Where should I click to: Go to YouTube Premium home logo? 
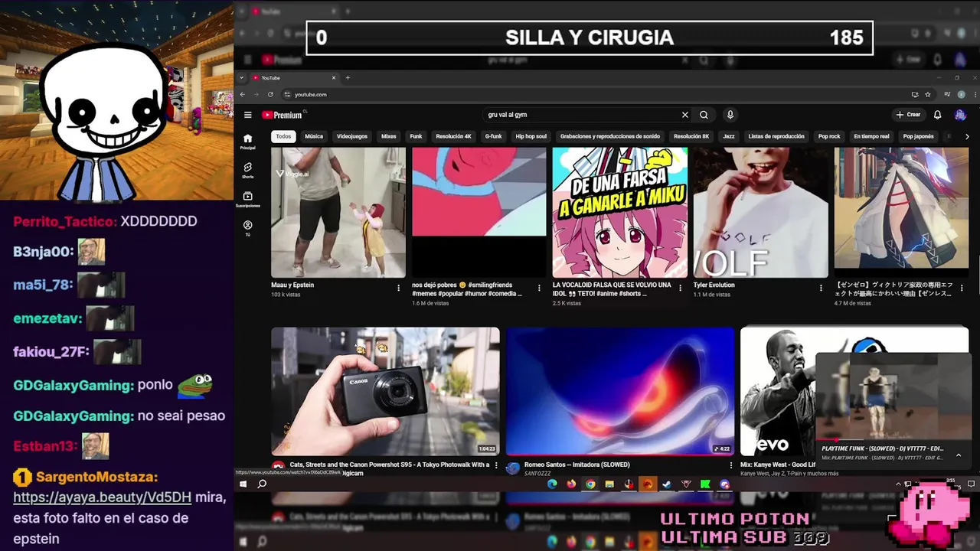tap(282, 115)
